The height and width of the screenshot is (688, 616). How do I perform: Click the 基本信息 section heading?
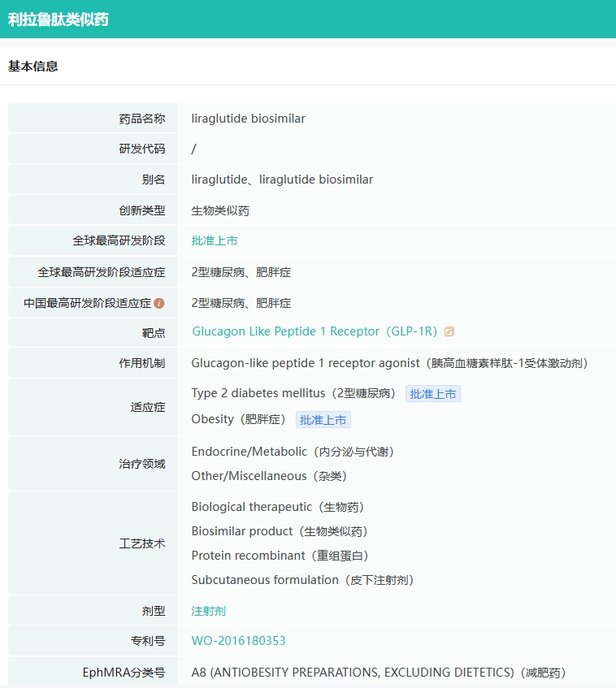pyautogui.click(x=33, y=67)
